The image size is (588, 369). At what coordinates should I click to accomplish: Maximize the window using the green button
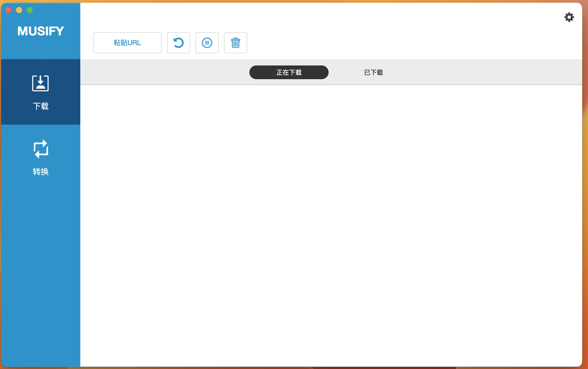coord(30,10)
